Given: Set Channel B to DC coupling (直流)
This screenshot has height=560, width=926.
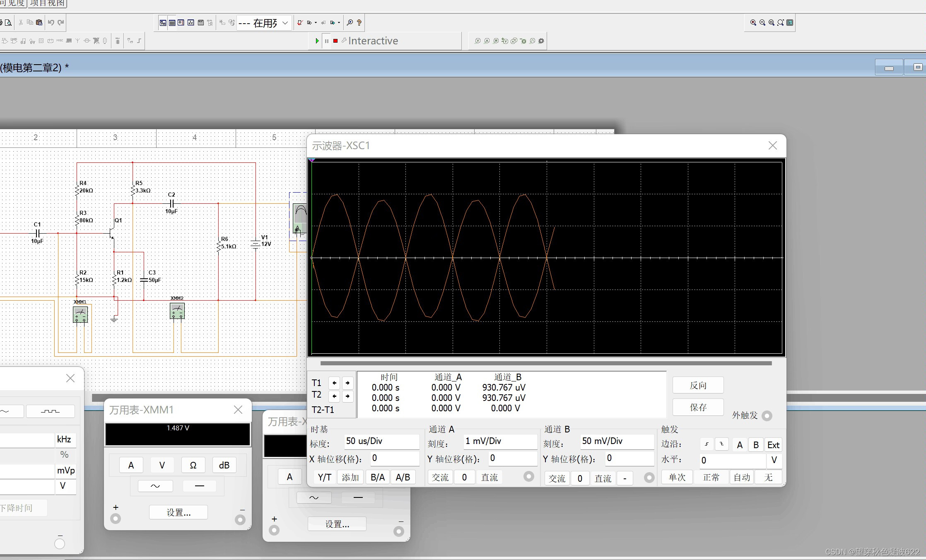Looking at the screenshot, I should click(603, 478).
